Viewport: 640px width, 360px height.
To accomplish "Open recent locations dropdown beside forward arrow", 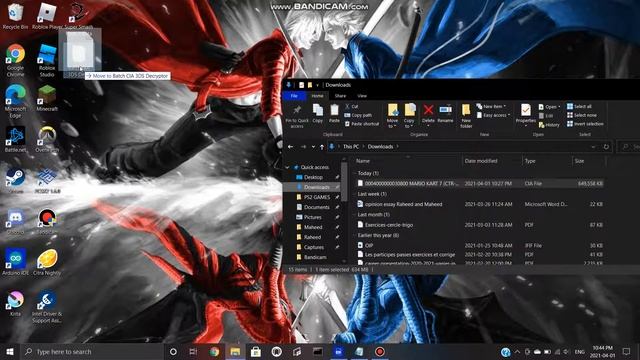I will [313, 147].
